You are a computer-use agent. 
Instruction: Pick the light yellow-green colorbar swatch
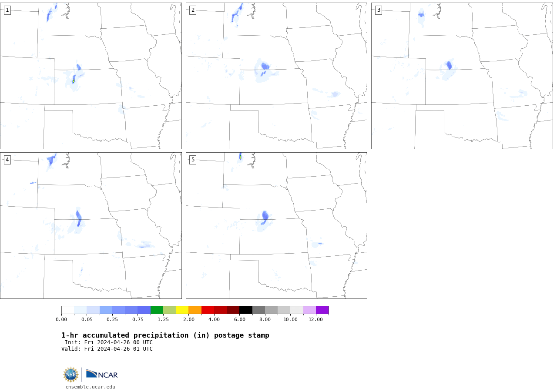tap(169, 310)
